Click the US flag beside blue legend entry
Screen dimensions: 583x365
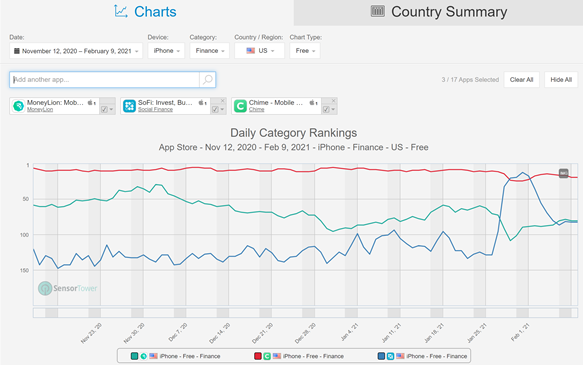click(x=400, y=356)
